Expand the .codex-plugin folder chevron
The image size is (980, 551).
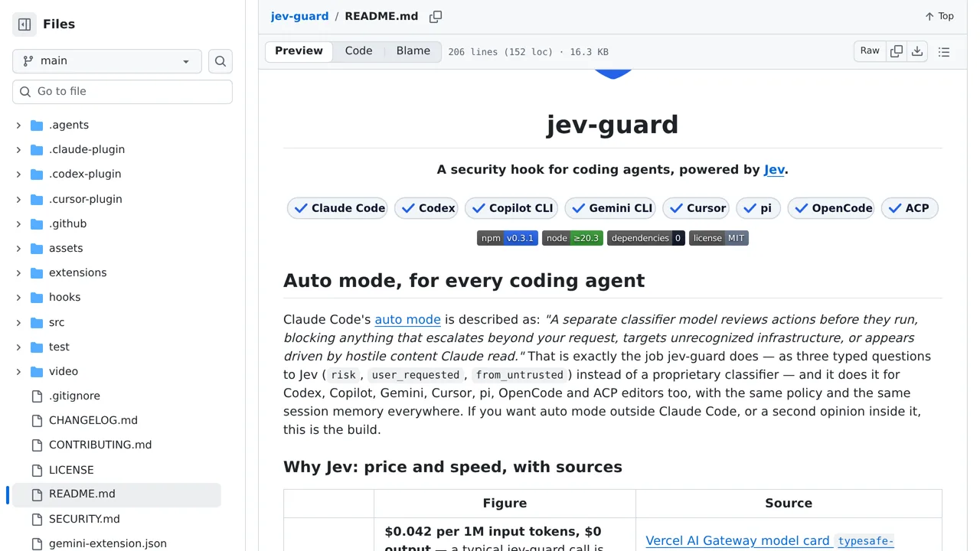pyautogui.click(x=18, y=174)
